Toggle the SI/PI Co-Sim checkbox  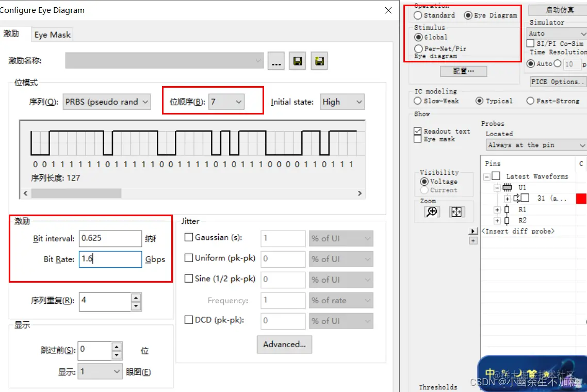pos(530,43)
